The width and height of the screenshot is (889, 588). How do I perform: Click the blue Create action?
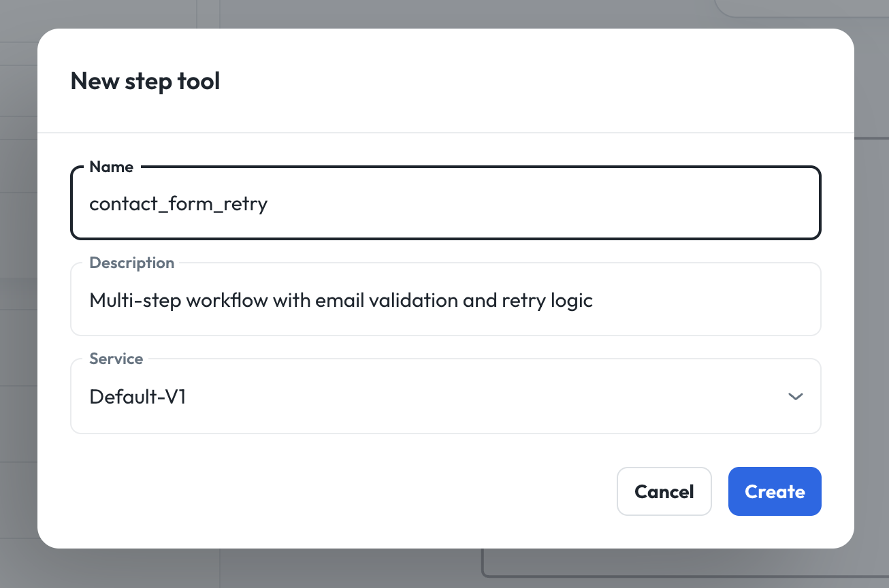(x=775, y=491)
